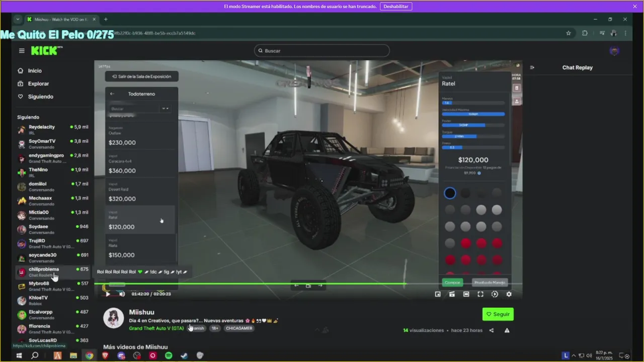Open the user profile avatar menu

click(614, 51)
